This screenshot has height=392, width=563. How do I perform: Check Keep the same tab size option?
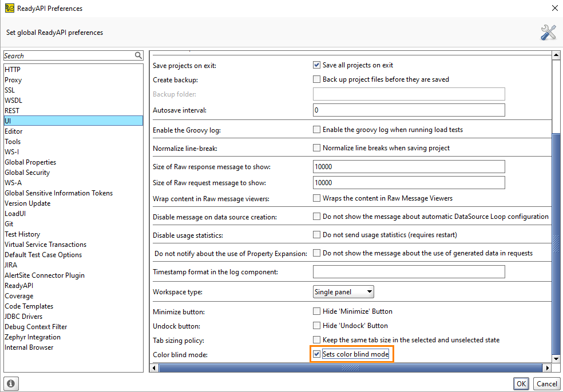click(316, 339)
